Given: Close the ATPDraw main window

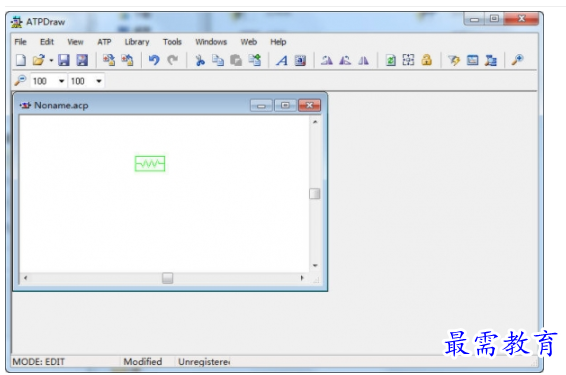Looking at the screenshot, I should click(x=522, y=19).
